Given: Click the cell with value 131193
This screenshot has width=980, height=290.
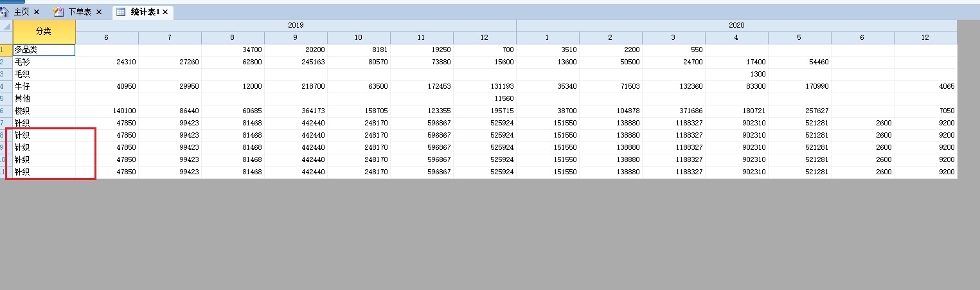Looking at the screenshot, I should click(485, 86).
